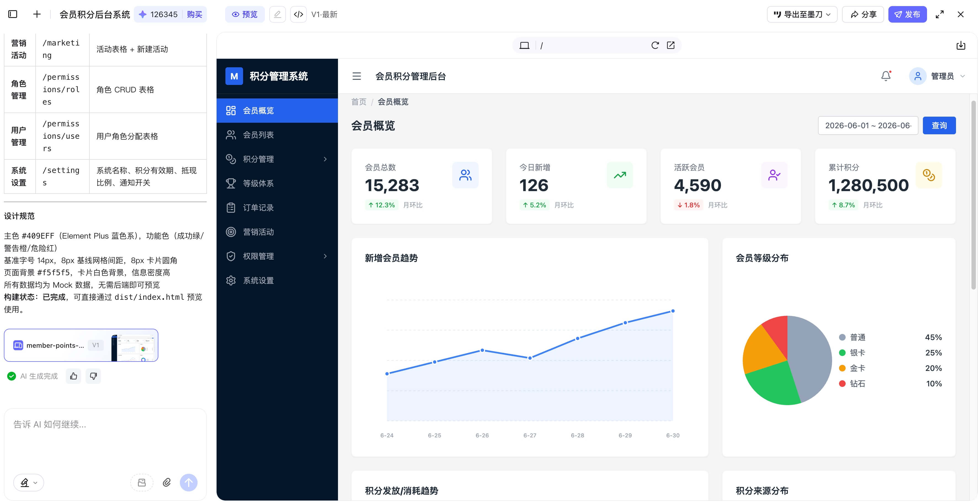Click the 发布 publish button
The image size is (980, 503).
click(x=907, y=14)
